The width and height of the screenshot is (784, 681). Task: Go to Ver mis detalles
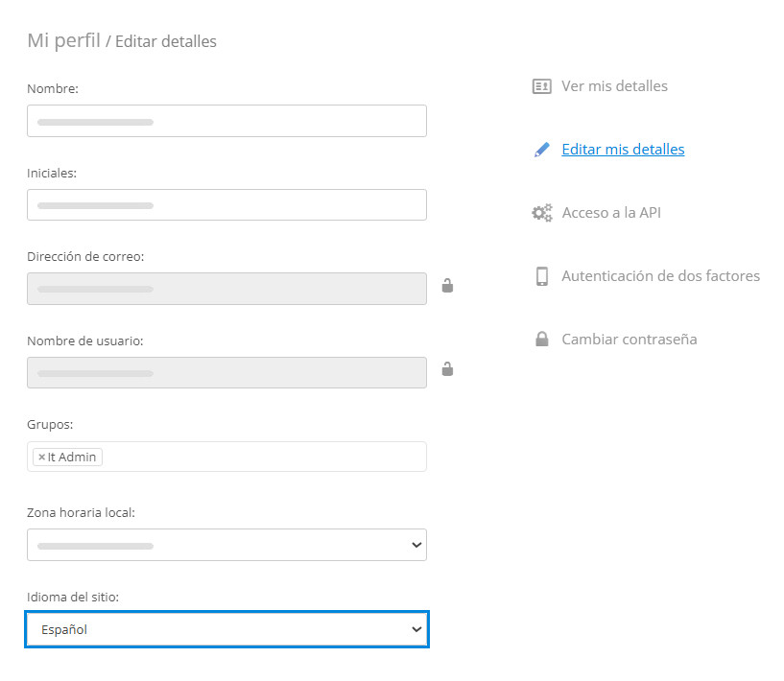613,85
